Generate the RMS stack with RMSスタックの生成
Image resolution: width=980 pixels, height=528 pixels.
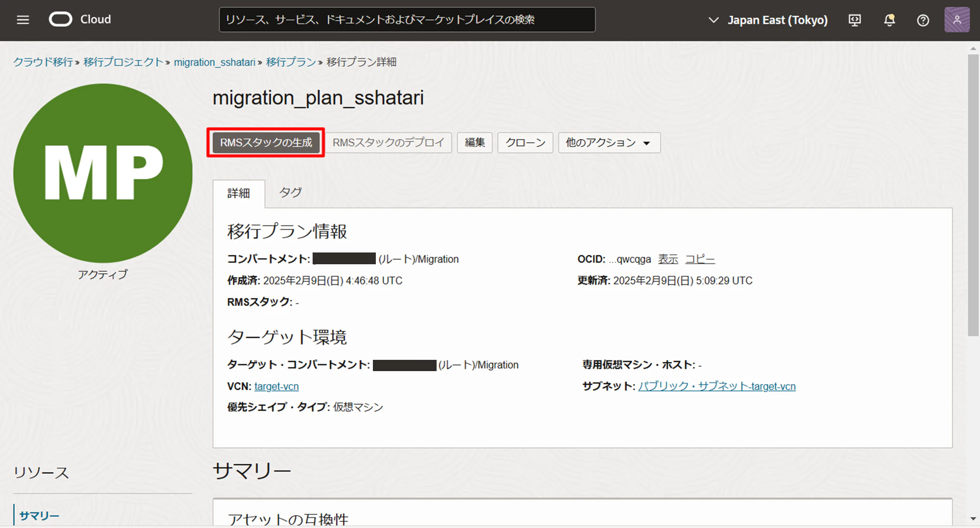tap(266, 143)
